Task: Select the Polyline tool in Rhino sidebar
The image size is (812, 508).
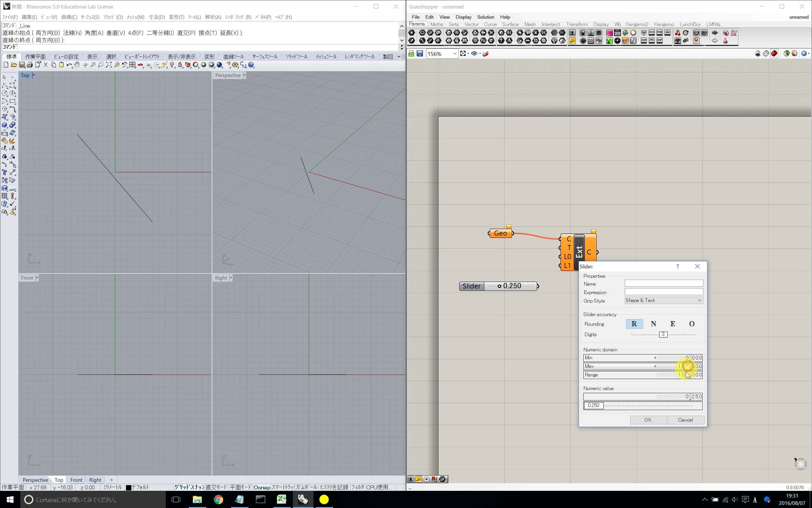Action: tap(5, 85)
